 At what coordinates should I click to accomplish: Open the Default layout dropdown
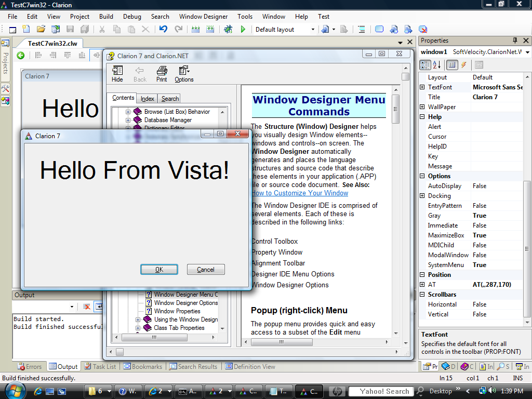coord(313,30)
